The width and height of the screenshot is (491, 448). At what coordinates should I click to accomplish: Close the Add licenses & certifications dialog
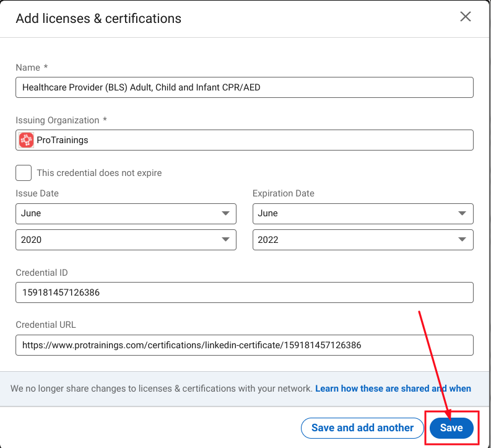[466, 17]
